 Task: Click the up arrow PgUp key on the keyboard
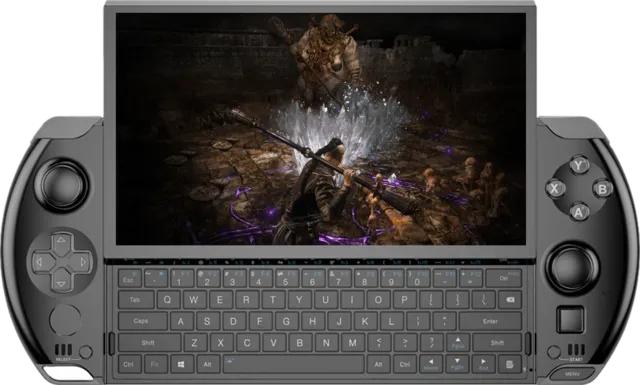[458, 343]
